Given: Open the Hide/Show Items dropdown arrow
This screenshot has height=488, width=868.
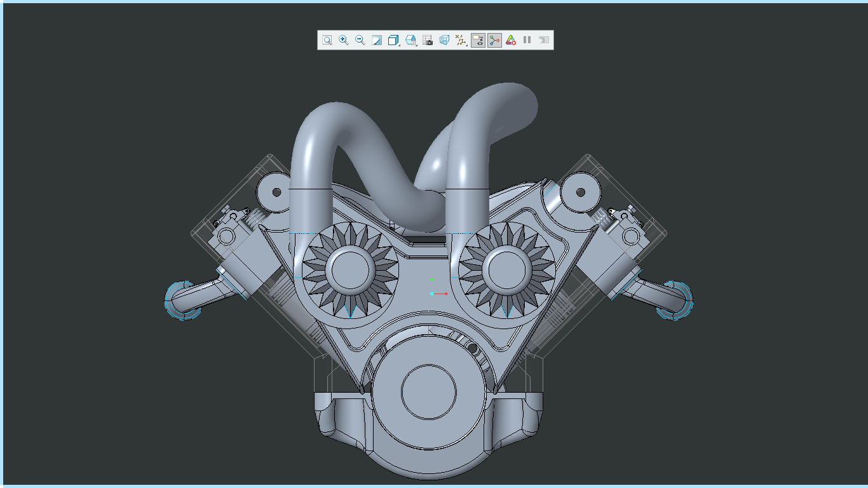Looking at the screenshot, I should click(x=466, y=44).
